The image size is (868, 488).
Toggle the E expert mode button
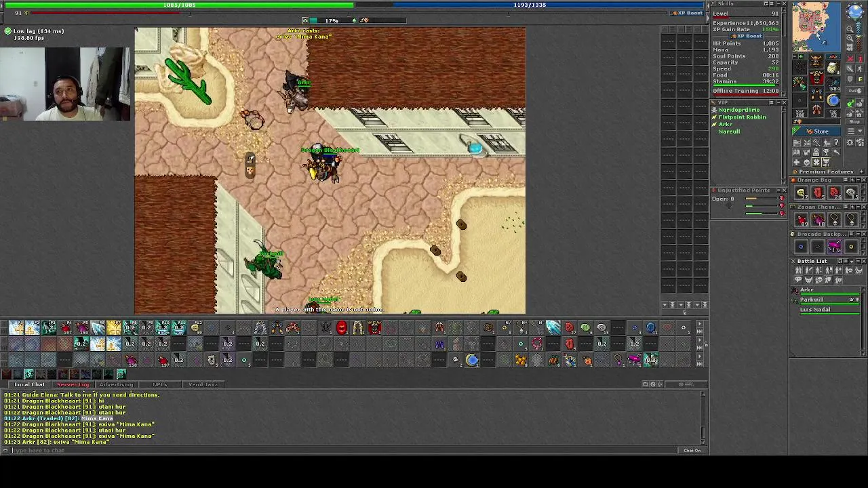point(860,79)
